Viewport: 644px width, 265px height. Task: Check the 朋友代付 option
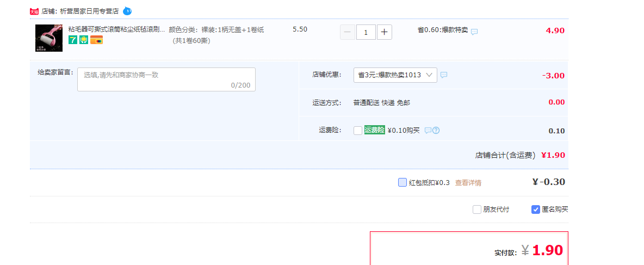coord(477,209)
